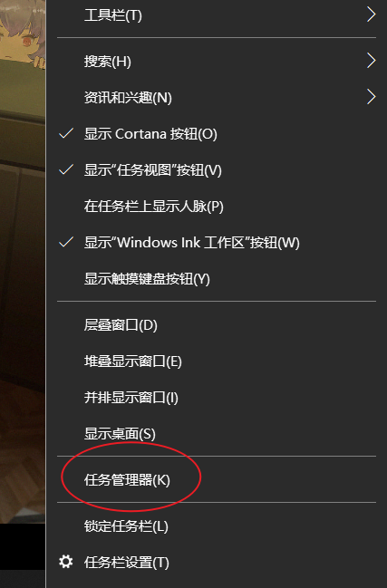Image resolution: width=387 pixels, height=588 pixels.
Task: Expand the 工具栏(T) submenu arrow
Action: 371,15
